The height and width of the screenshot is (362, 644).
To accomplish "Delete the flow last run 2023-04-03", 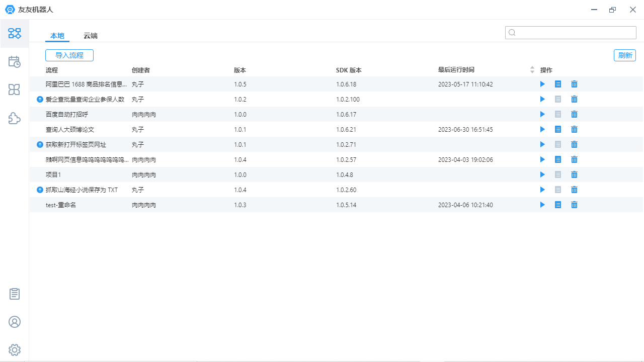I will tap(574, 159).
